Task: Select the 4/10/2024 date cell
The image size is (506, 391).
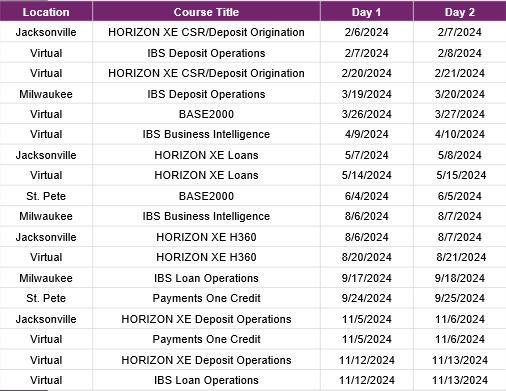Action: point(460,134)
